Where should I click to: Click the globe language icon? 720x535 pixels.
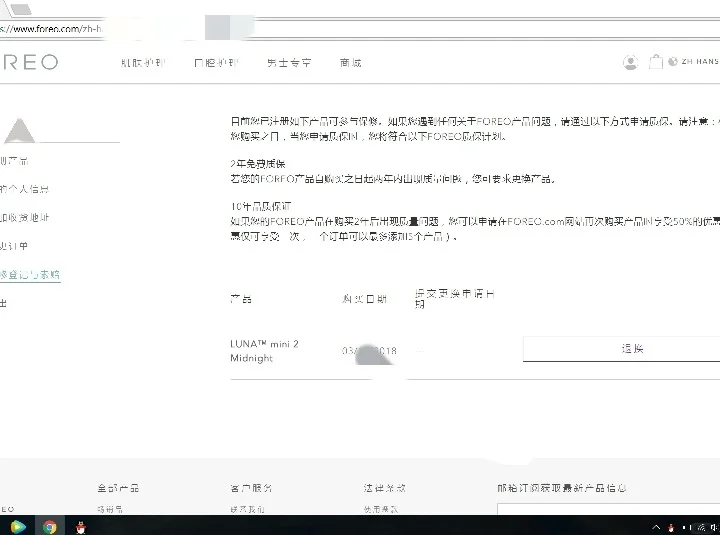coord(673,62)
